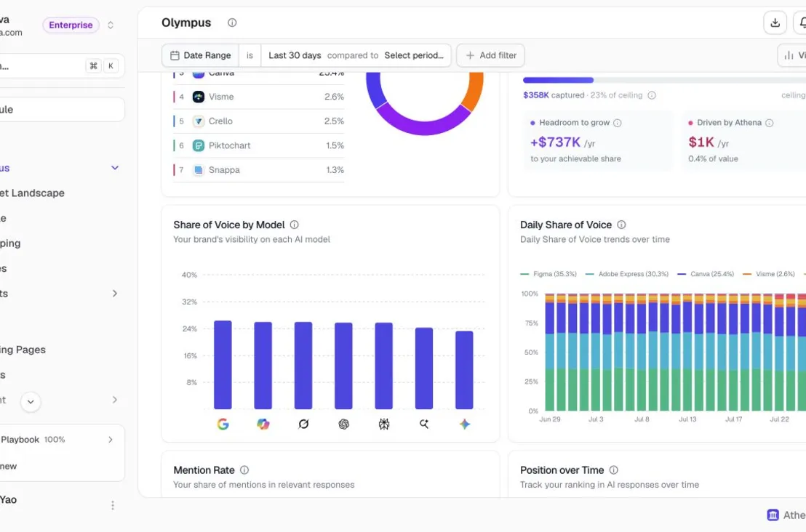Viewport: 806px width, 532px height.
Task: Click the Enterprise plan badge
Action: (x=71, y=25)
